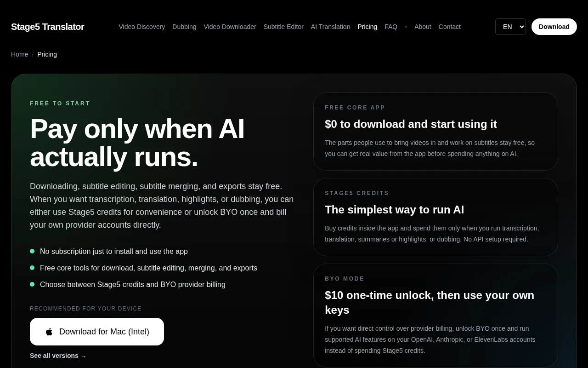
Task: Click 'The parts people use' description
Action: tap(430, 148)
